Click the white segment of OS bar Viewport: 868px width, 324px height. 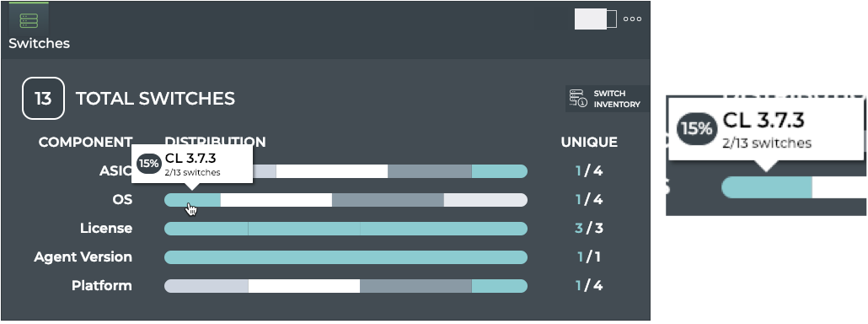(x=276, y=200)
